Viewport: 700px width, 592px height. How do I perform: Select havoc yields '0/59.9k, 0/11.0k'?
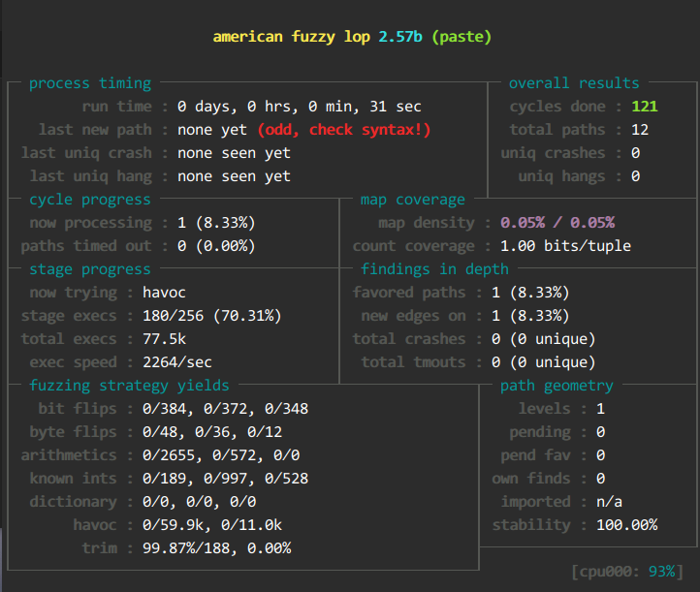click(212, 524)
